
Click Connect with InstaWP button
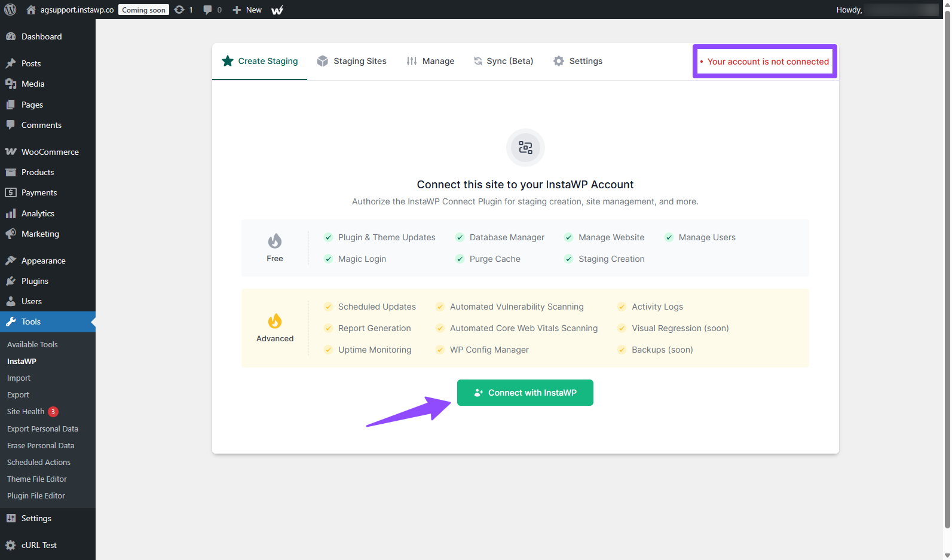point(525,393)
